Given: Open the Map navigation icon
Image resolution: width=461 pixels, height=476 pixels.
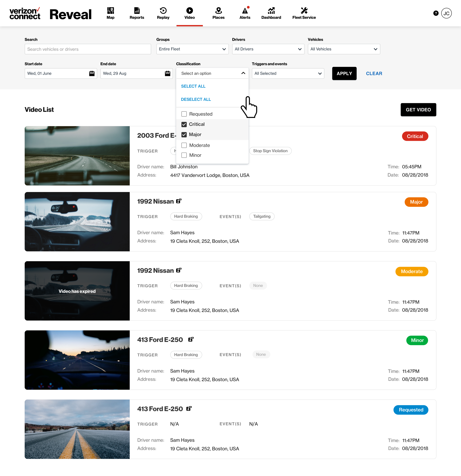Looking at the screenshot, I should (x=110, y=13).
